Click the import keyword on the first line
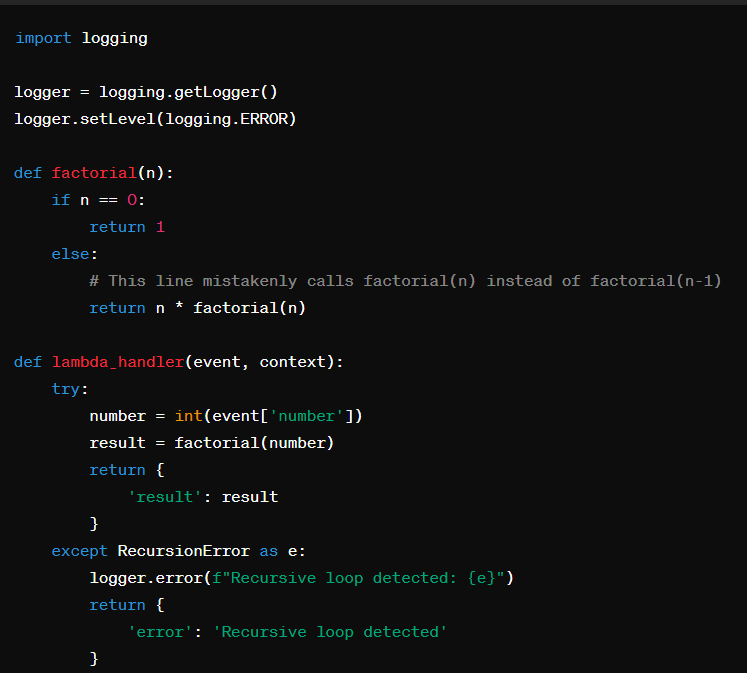The width and height of the screenshot is (747, 673). pyautogui.click(x=42, y=38)
